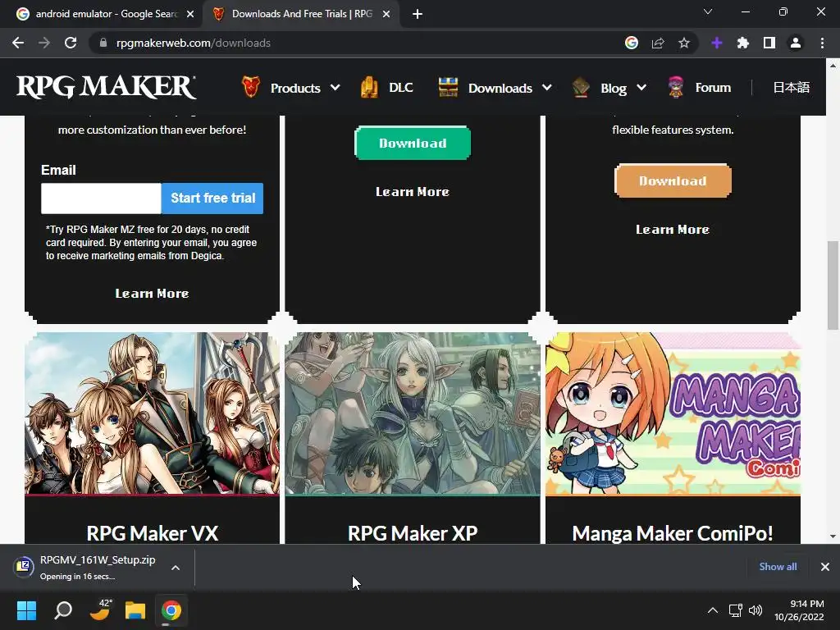Click the share page icon
This screenshot has height=630, width=840.
click(x=658, y=43)
